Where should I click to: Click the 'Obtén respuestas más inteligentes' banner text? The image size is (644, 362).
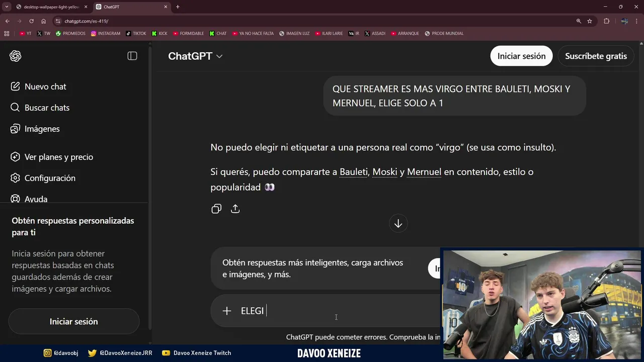pos(312,268)
